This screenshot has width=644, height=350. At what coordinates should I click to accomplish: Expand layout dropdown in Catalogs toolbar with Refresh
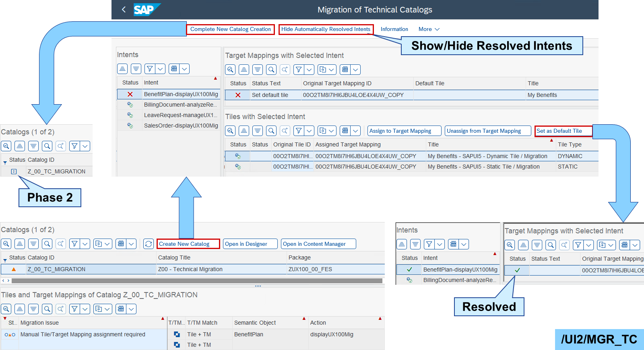[131, 244]
